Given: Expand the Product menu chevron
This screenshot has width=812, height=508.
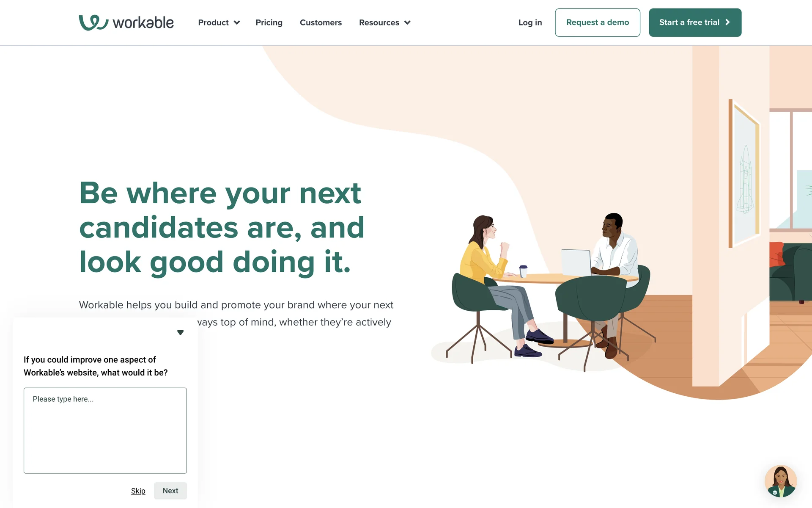Looking at the screenshot, I should click(x=237, y=23).
